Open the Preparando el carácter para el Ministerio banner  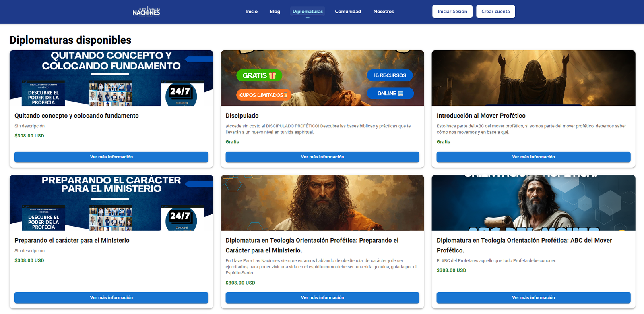[111, 203]
